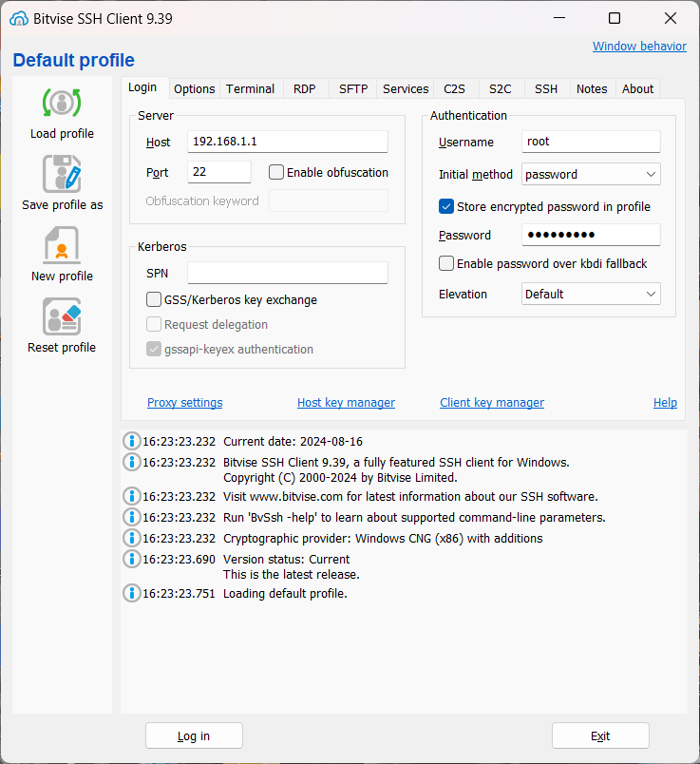Click the Password input field
Image resolution: width=700 pixels, height=764 pixels.
[591, 235]
